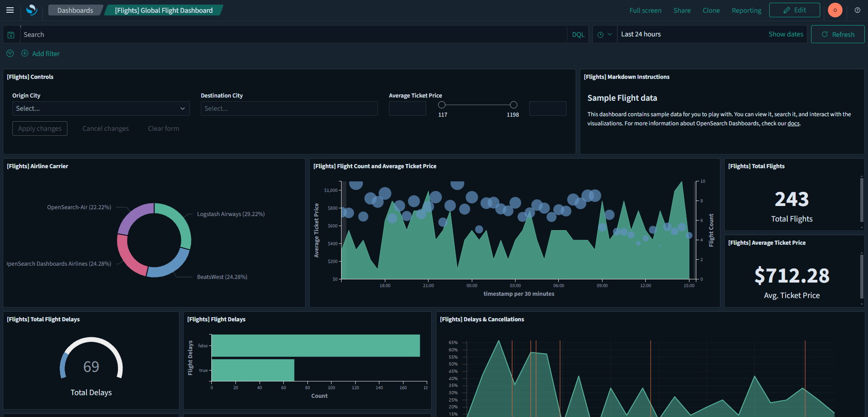Open the saved queries icon
The height and width of the screenshot is (417, 868).
click(11, 35)
